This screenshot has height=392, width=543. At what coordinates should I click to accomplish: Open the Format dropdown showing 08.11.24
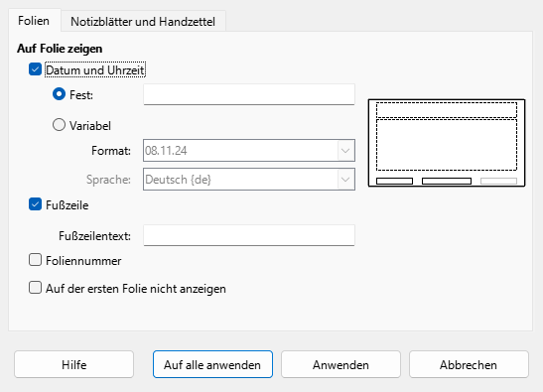point(249,151)
